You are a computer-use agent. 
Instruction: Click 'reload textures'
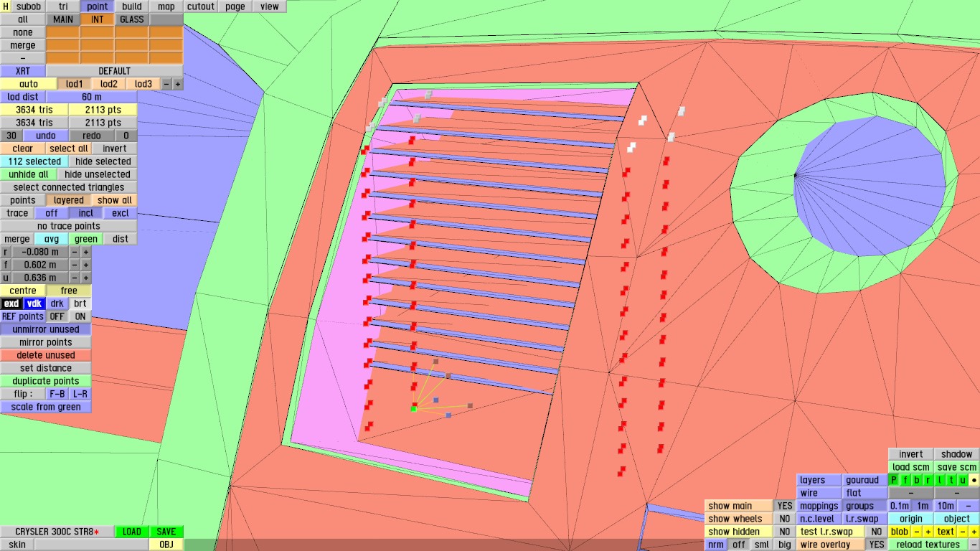928,545
